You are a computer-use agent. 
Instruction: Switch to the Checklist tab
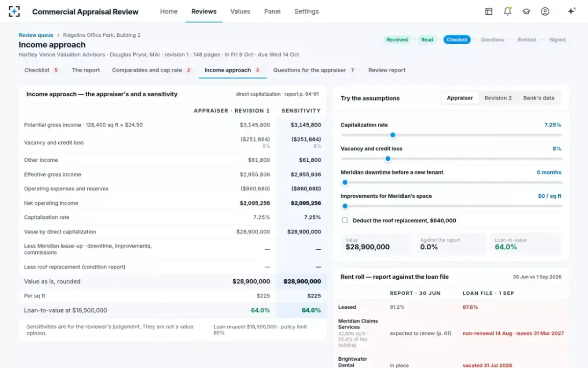pyautogui.click(x=42, y=70)
